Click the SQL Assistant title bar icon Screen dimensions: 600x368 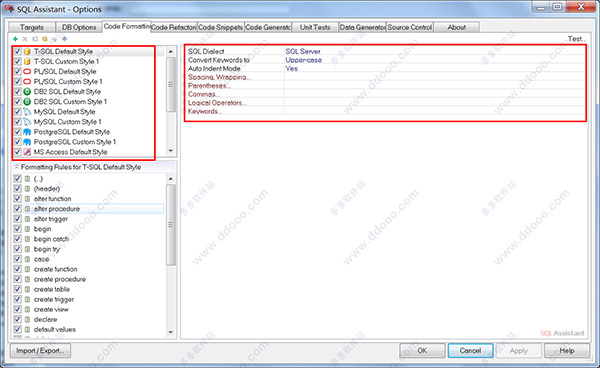[x=9, y=8]
